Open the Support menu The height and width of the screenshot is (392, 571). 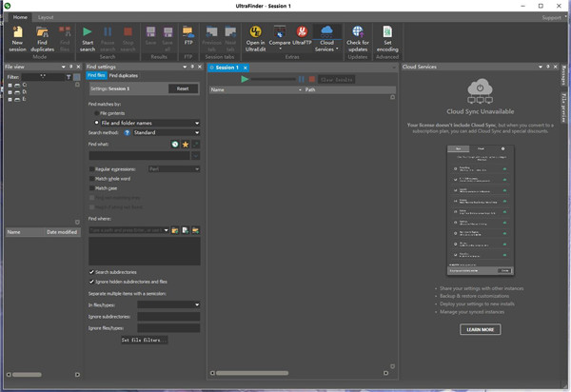click(551, 17)
